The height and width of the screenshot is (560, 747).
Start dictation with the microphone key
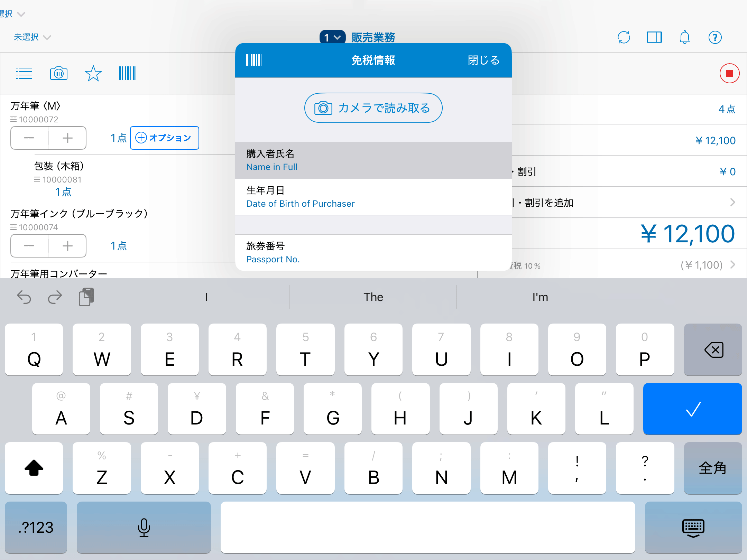pos(144,528)
